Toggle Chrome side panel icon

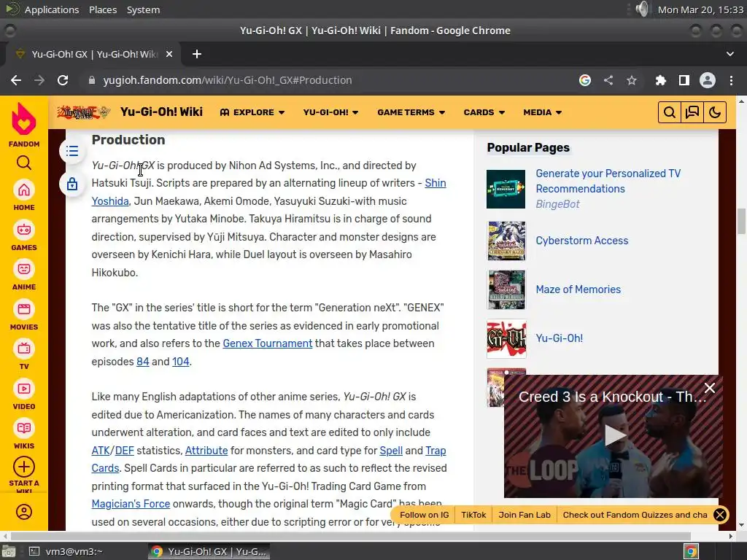[x=684, y=80]
